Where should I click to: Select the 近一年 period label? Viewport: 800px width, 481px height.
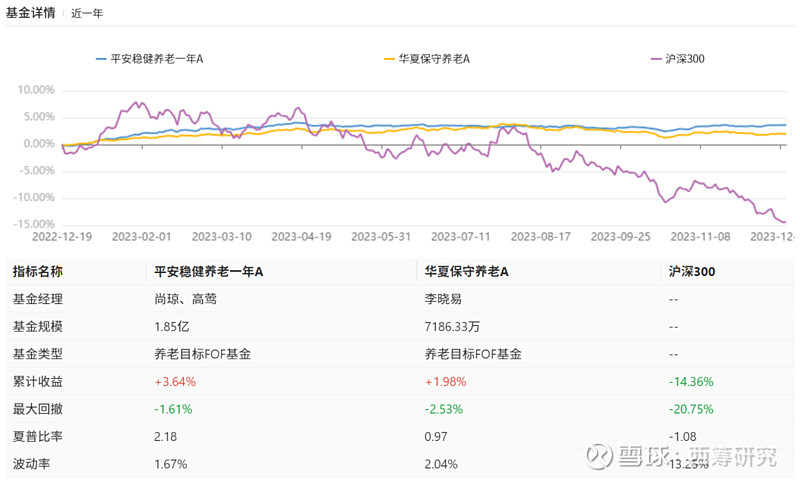click(x=87, y=13)
